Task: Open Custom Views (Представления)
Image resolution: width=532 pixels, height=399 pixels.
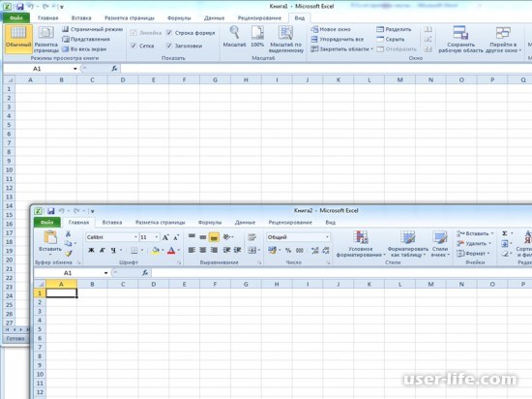Action: pos(86,39)
